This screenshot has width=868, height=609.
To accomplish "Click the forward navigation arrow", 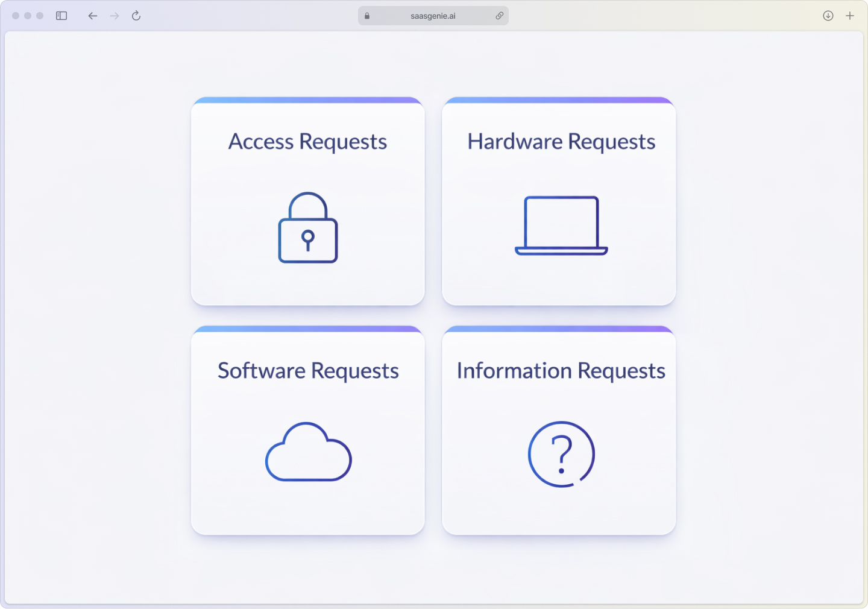I will pyautogui.click(x=114, y=16).
